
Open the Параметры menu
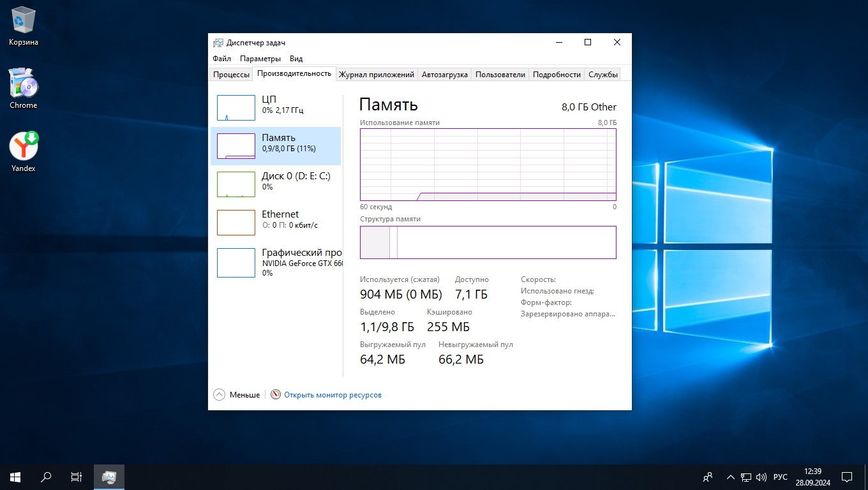pos(260,59)
